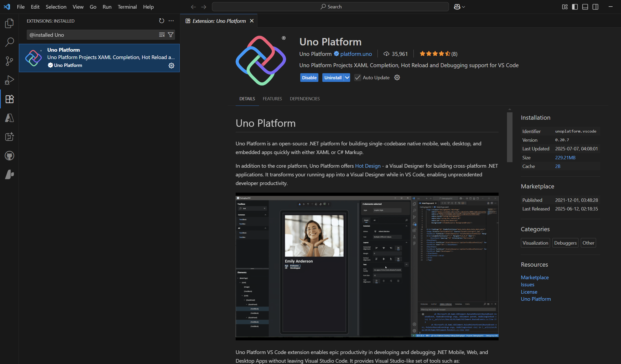Viewport: 621px width, 364px height.
Task: Open the Issues resource link
Action: coord(527,284)
